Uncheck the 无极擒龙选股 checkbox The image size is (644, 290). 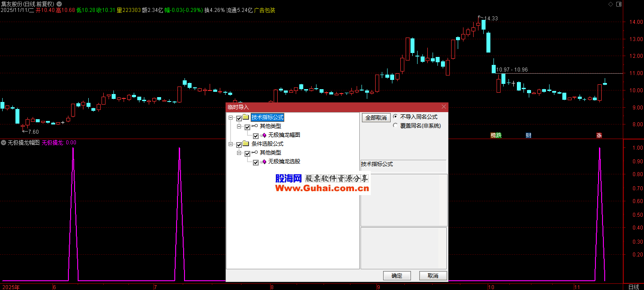tap(256, 162)
